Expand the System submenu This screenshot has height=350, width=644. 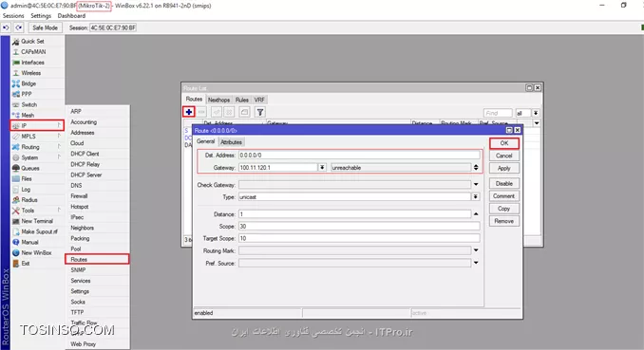[x=37, y=157]
